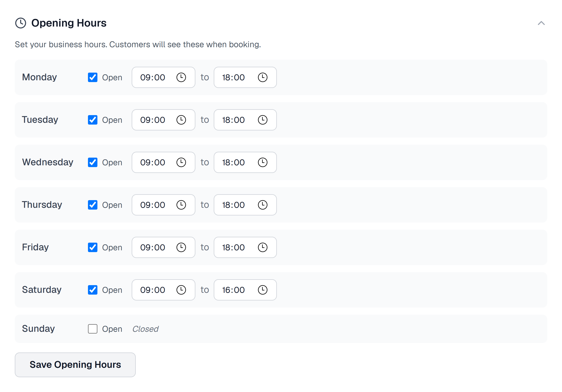Click the clock icon beside Opening Hours heading
The height and width of the screenshot is (392, 562).
tap(20, 23)
